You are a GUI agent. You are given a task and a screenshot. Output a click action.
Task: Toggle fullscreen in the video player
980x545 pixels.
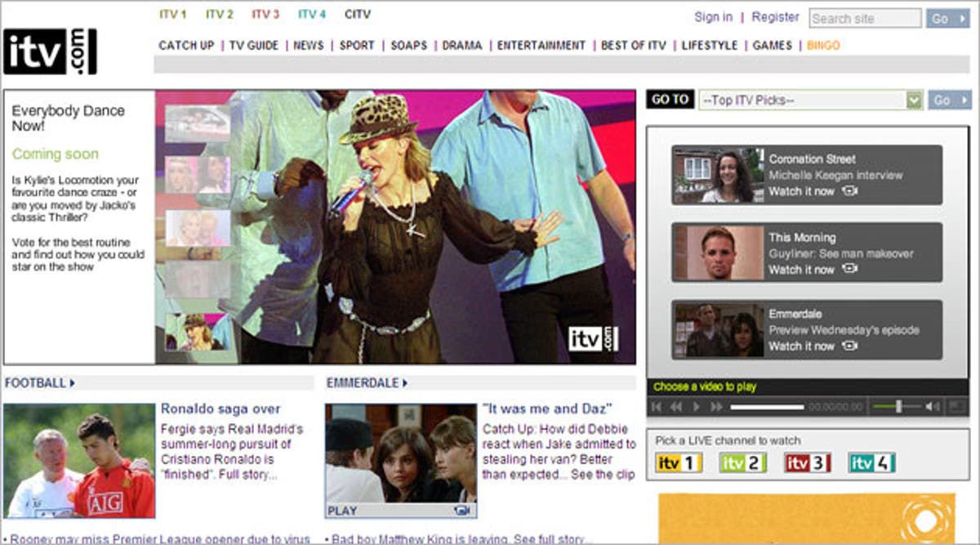point(955,406)
